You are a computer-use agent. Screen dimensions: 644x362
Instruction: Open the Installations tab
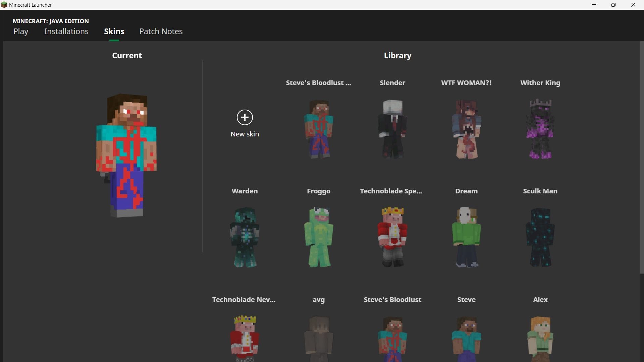click(66, 31)
